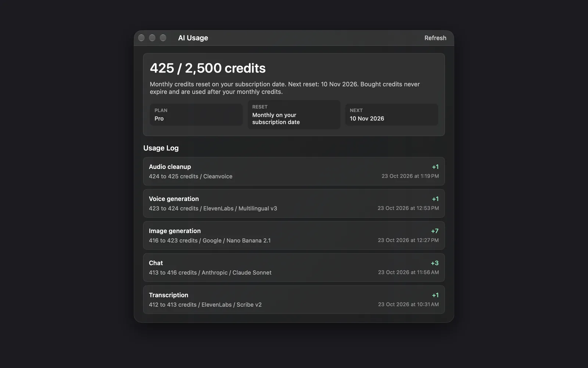Click the Refresh button

click(435, 38)
